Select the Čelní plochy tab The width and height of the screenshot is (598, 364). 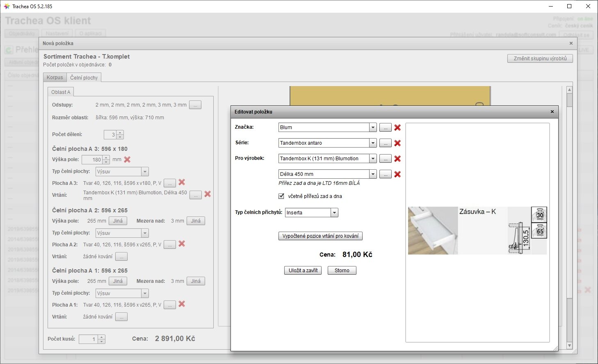tap(84, 77)
